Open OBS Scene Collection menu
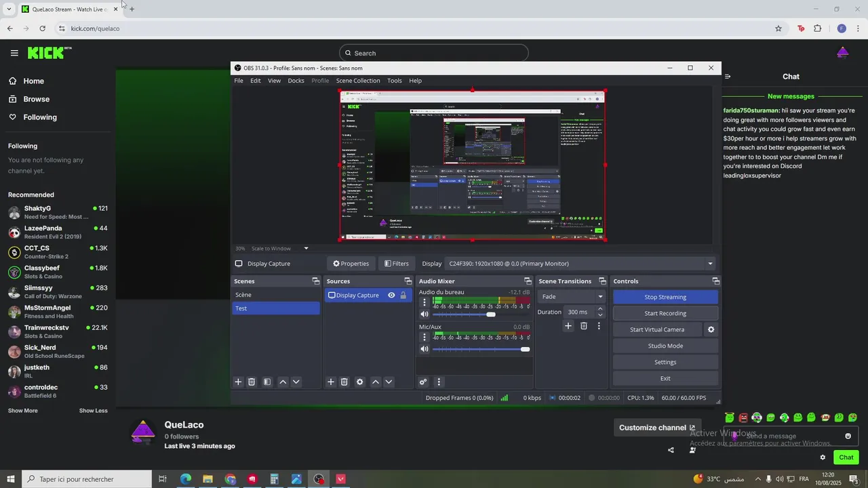The height and width of the screenshot is (488, 868). pos(358,81)
